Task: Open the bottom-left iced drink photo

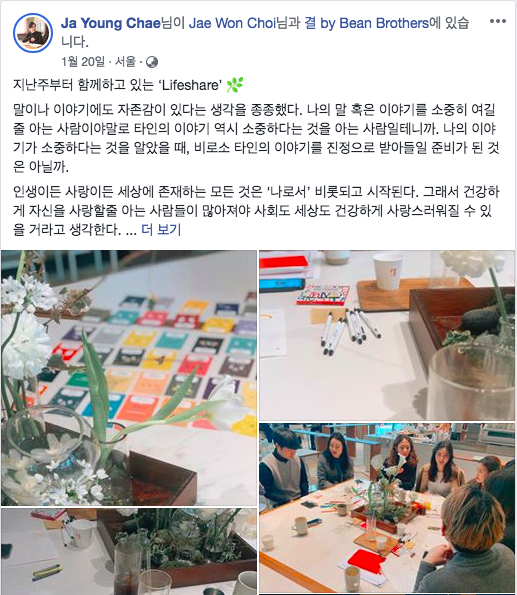Action: pyautogui.click(x=129, y=551)
